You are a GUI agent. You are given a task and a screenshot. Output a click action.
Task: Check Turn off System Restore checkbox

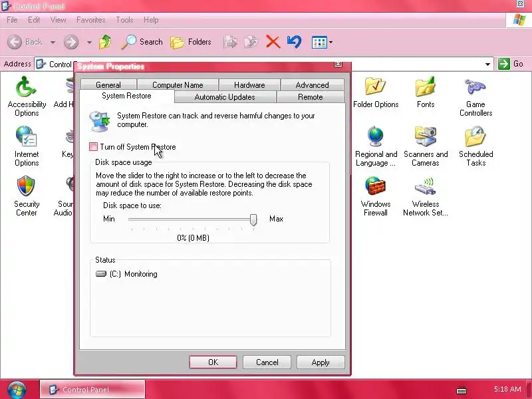pos(93,146)
